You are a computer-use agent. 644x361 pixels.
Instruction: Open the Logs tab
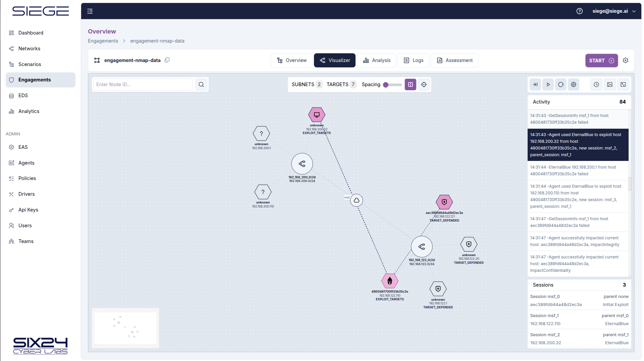413,60
